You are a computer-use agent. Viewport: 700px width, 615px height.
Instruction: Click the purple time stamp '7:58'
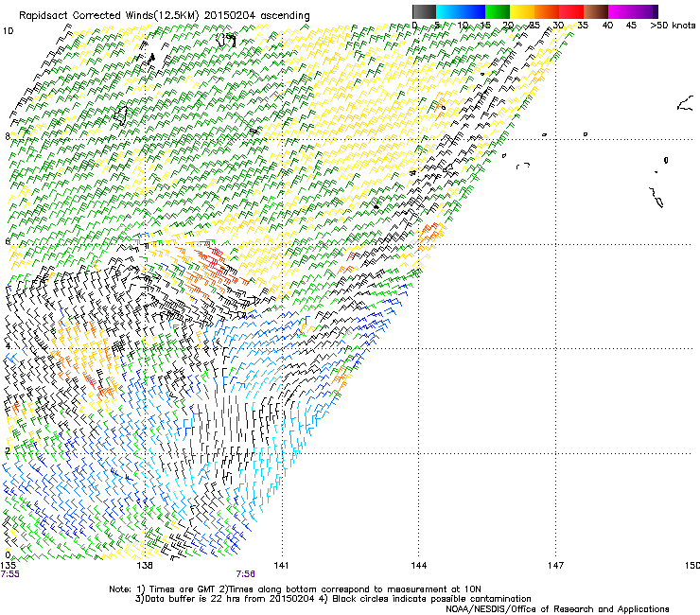246,574
